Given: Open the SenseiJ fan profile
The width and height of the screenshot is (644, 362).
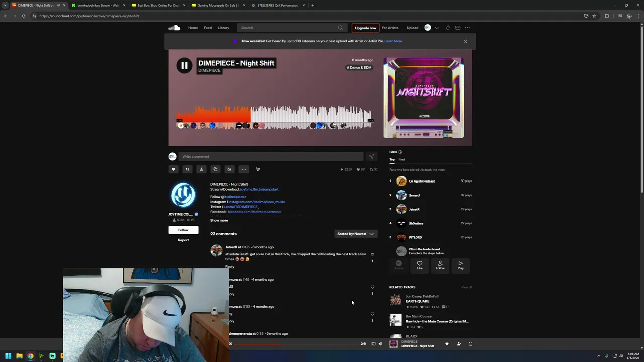Looking at the screenshot, I should pos(414,195).
